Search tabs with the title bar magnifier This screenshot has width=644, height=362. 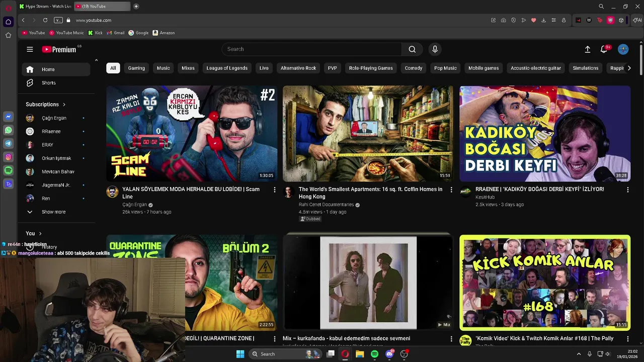tap(601, 7)
